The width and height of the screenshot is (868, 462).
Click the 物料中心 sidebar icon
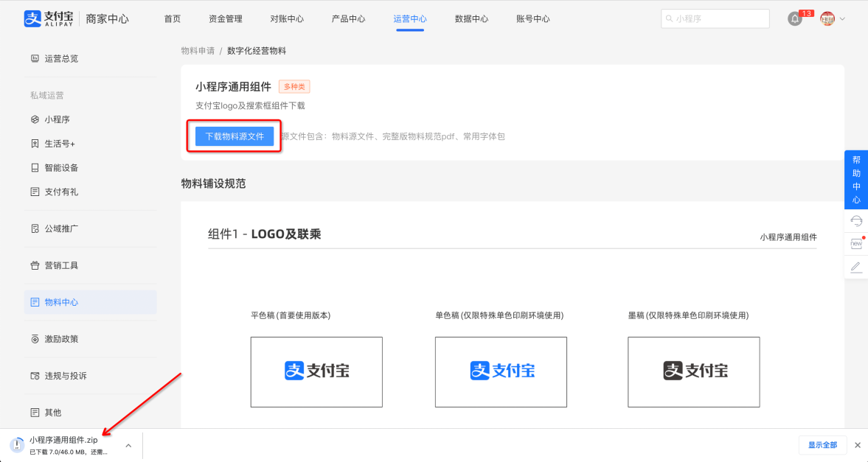coord(35,302)
